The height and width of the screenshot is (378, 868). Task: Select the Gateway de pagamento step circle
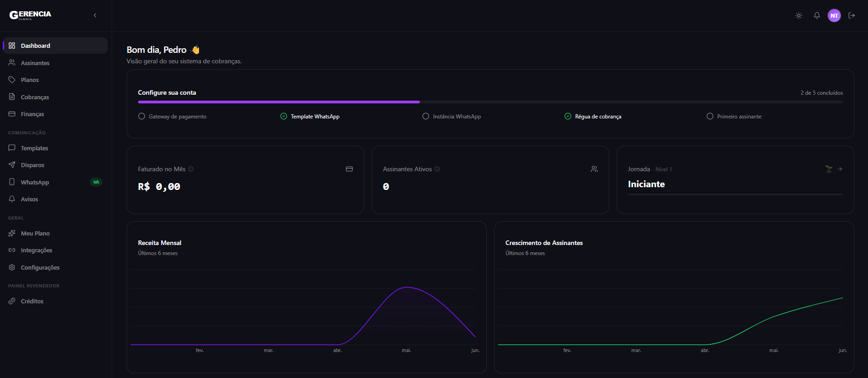pyautogui.click(x=142, y=116)
